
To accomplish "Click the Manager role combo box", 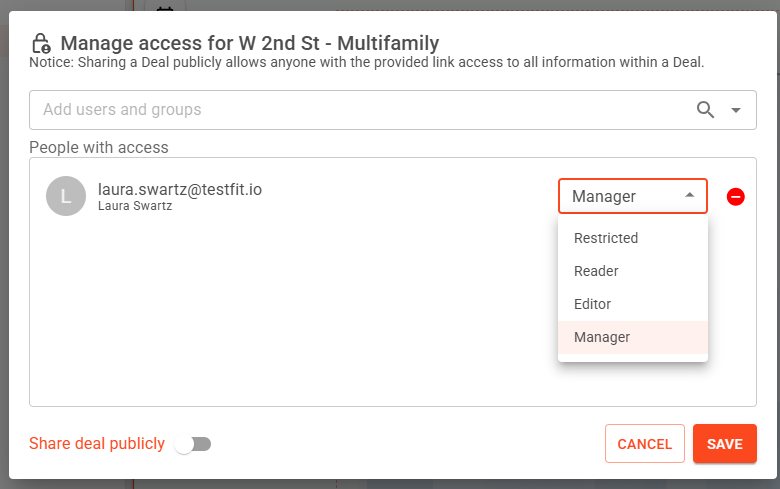I will click(x=620, y=197).
